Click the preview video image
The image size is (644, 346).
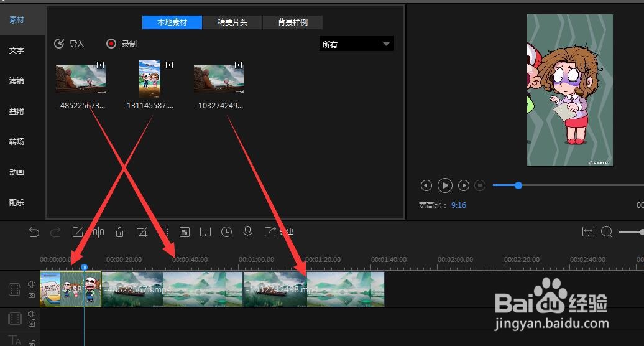point(570,90)
